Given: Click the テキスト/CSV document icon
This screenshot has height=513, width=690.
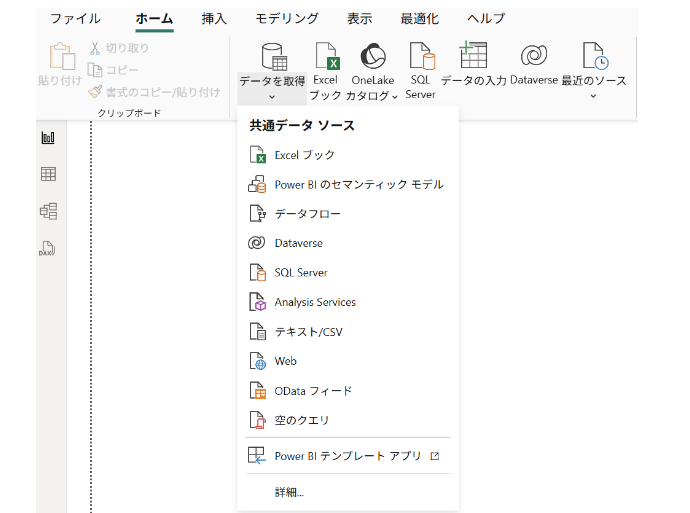Looking at the screenshot, I should pyautogui.click(x=258, y=331).
